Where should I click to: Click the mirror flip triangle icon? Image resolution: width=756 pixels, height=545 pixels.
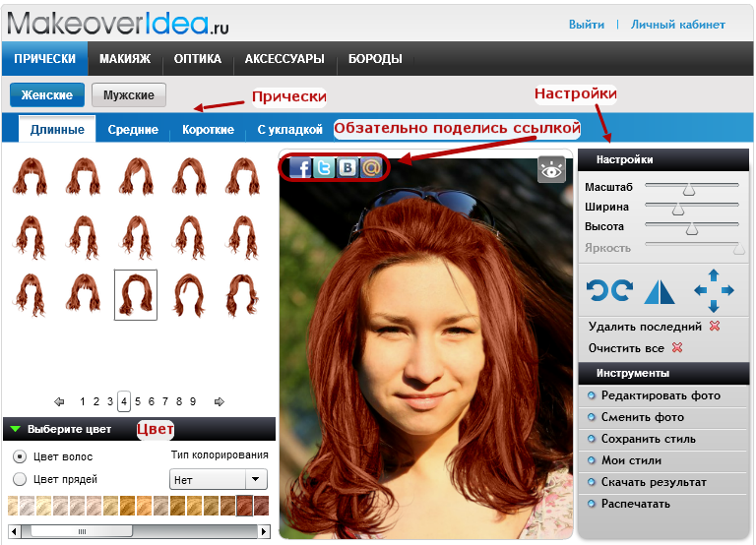(660, 291)
